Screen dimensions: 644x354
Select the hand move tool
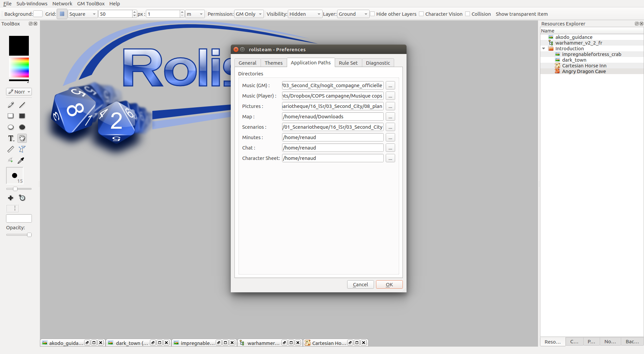tap(22, 138)
